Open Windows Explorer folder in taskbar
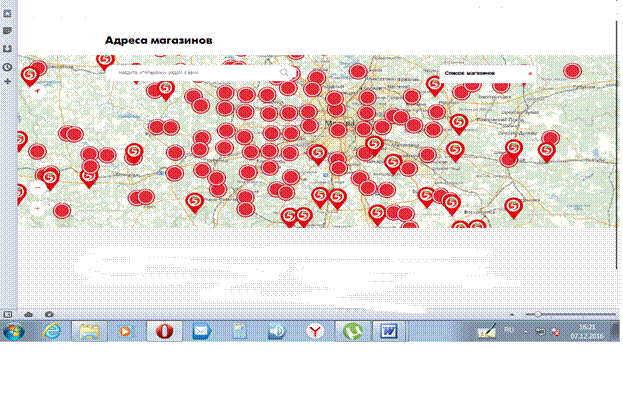This screenshot has height=411, width=623. tap(88, 331)
